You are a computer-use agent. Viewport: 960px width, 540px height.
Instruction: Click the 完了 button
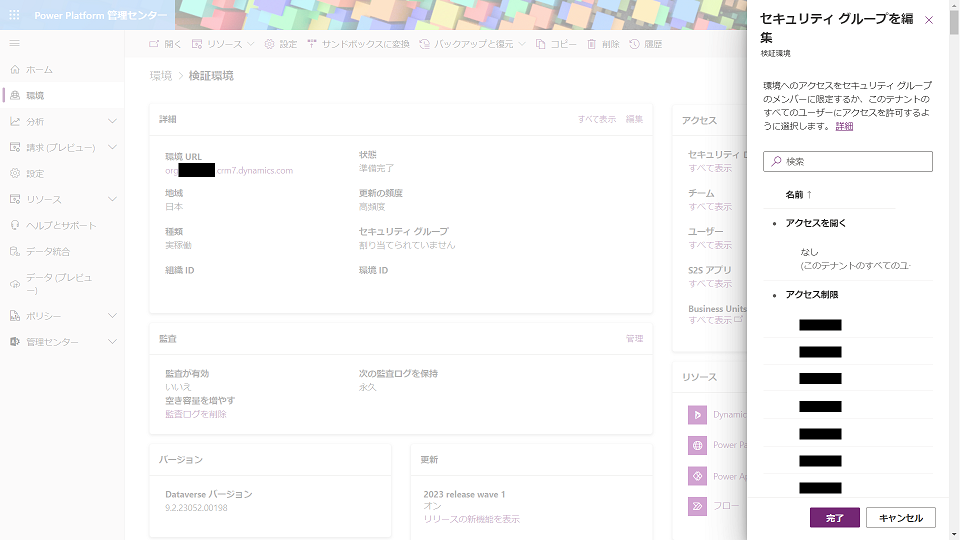(x=834, y=518)
